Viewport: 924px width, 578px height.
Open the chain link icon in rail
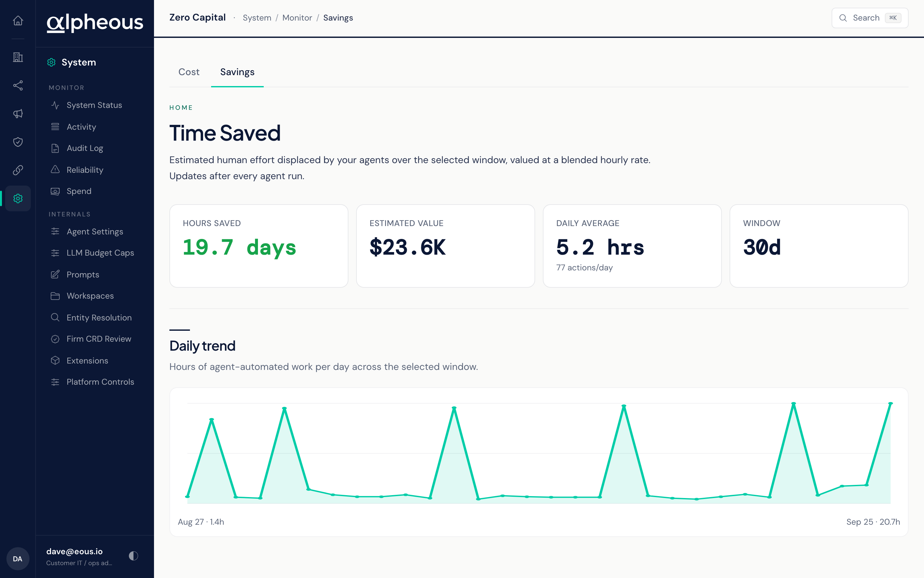pyautogui.click(x=18, y=170)
